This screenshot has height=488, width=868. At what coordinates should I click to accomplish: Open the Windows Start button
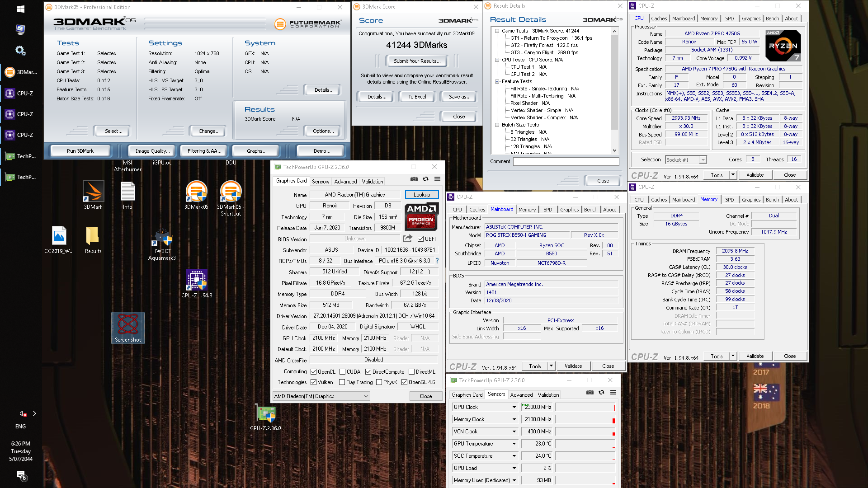click(20, 9)
